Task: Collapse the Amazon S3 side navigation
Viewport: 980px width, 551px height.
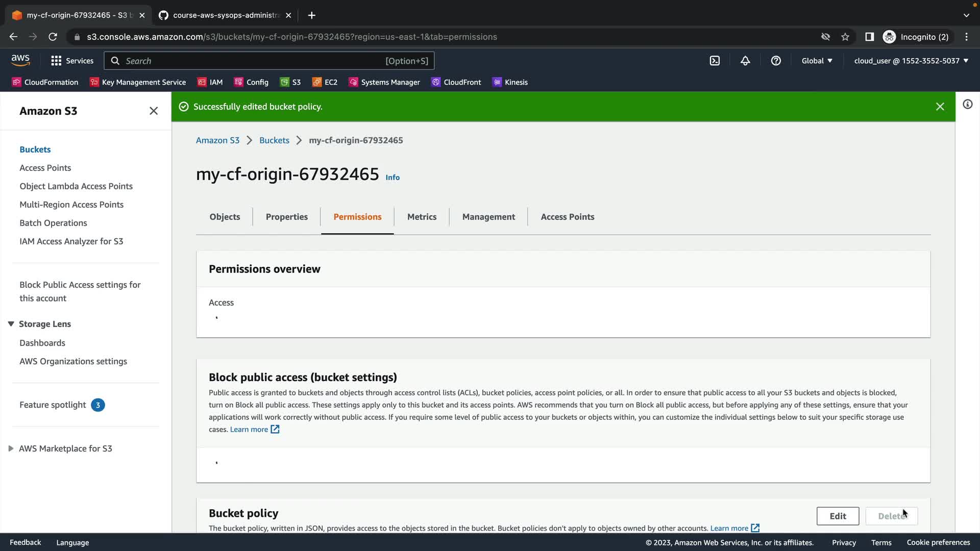Action: coord(154,111)
